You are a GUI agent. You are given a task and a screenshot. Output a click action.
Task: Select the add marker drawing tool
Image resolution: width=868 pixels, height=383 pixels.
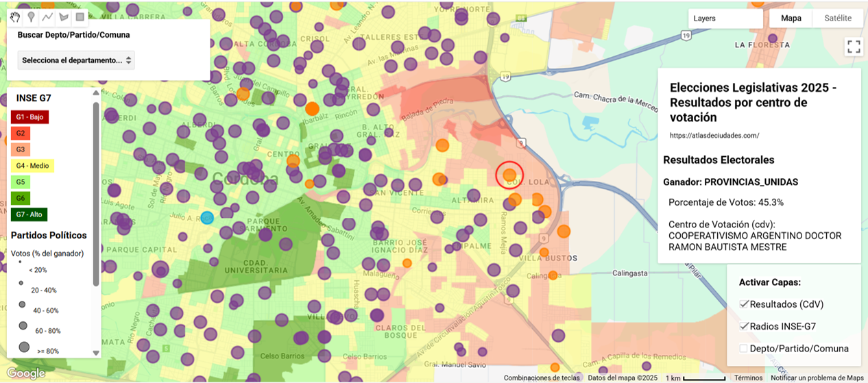click(x=31, y=17)
